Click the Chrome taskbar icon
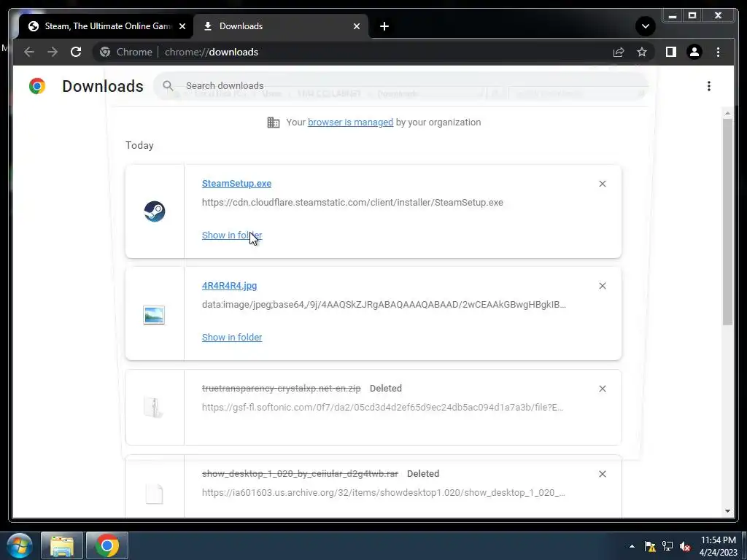Screen dimensions: 747x560 (107, 545)
